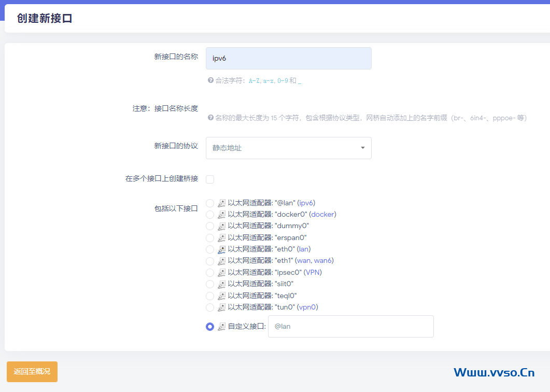The width and height of the screenshot is (550, 392).
Task: Click the dropdown arrow of 静态地址 selector
Action: [362, 148]
